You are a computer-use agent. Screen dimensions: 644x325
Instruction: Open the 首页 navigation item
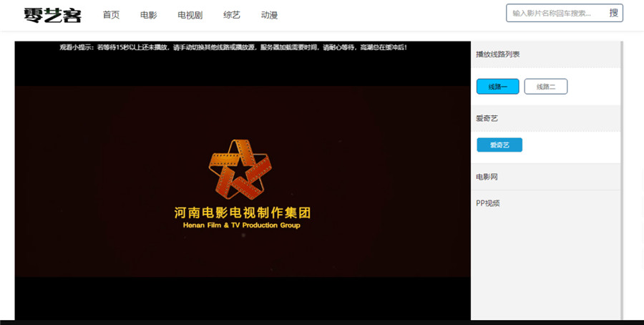[111, 15]
